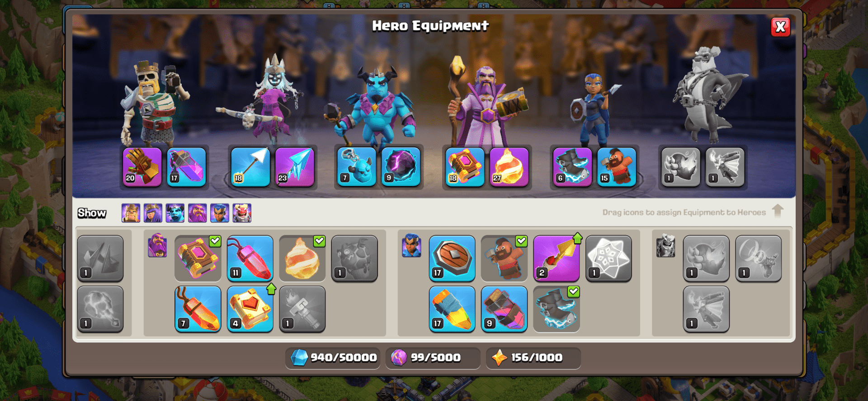Toggle the Royal Champion filter in Show row
Image resolution: width=868 pixels, height=401 pixels.
point(220,213)
